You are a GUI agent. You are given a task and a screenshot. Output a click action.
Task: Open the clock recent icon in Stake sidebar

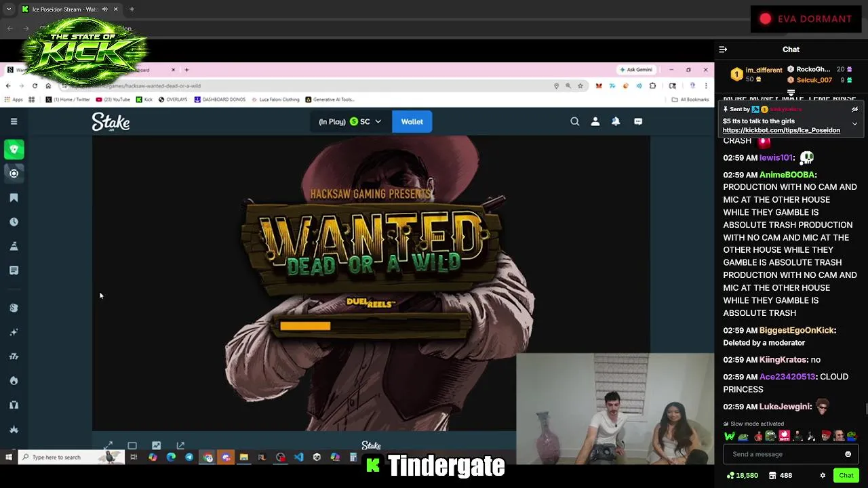click(x=14, y=222)
